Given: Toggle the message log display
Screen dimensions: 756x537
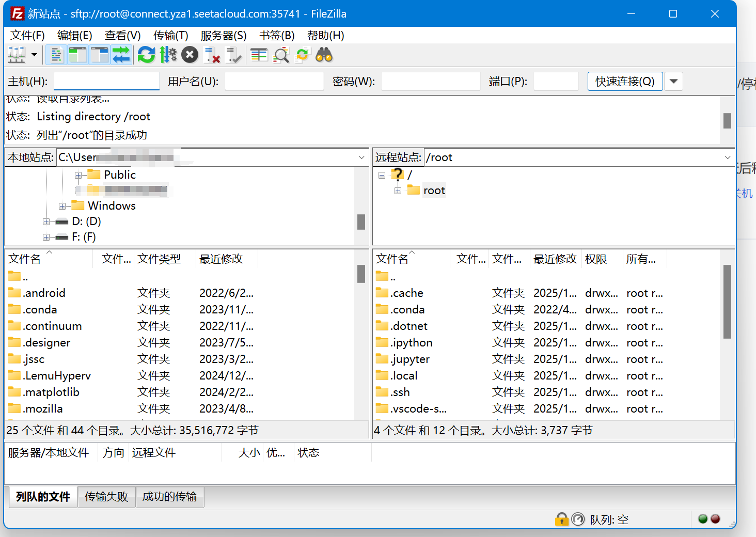Looking at the screenshot, I should 56,55.
